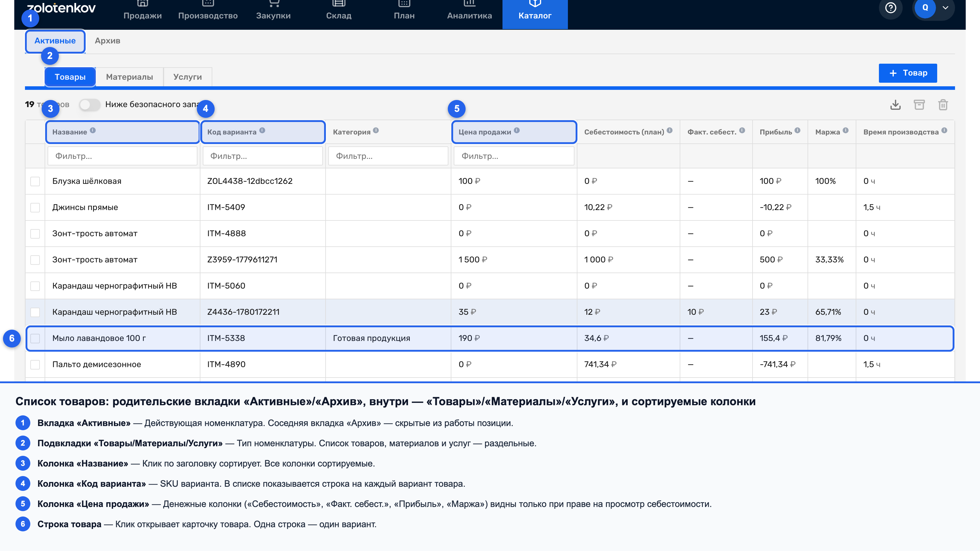Image resolution: width=980 pixels, height=551 pixels.
Task: Open the user avatar Q menu
Action: click(x=925, y=8)
